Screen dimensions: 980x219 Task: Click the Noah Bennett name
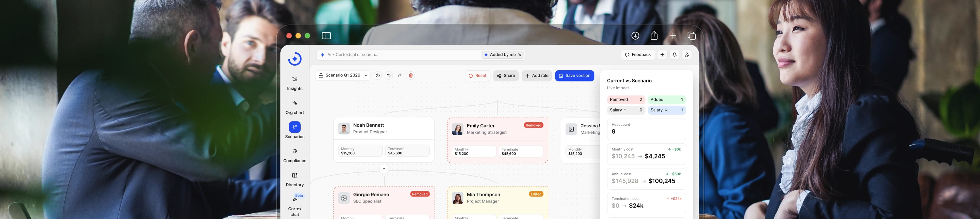pyautogui.click(x=368, y=125)
